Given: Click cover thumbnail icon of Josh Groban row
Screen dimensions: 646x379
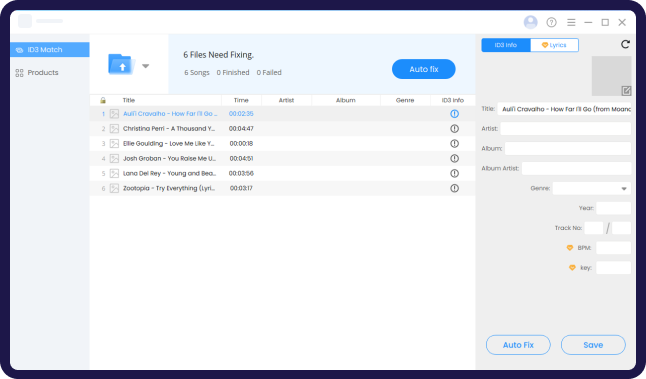Looking at the screenshot, I should pos(114,158).
